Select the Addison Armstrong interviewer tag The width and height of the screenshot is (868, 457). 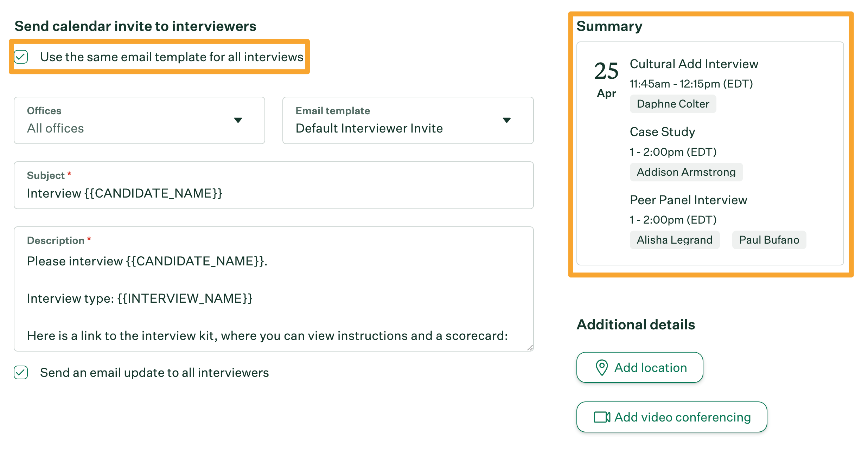click(686, 172)
